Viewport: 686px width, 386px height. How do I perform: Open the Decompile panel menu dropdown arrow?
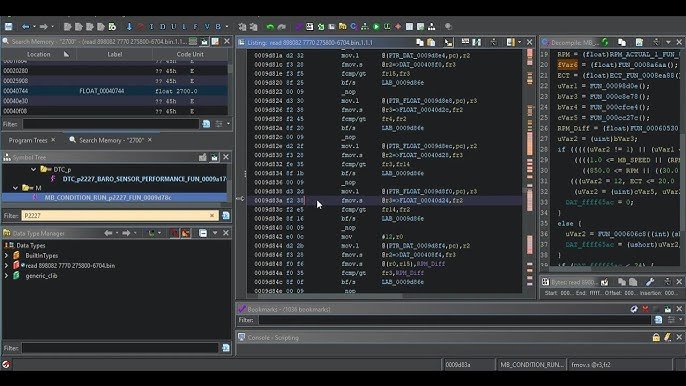coord(668,42)
